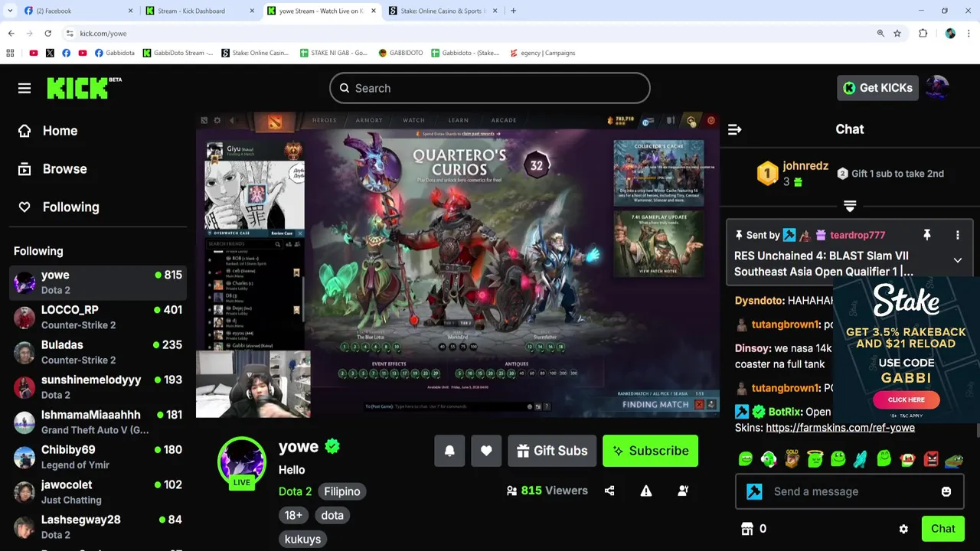The width and height of the screenshot is (980, 551).
Task: Open Chibiby69 channel in Following list
Action: (x=98, y=457)
